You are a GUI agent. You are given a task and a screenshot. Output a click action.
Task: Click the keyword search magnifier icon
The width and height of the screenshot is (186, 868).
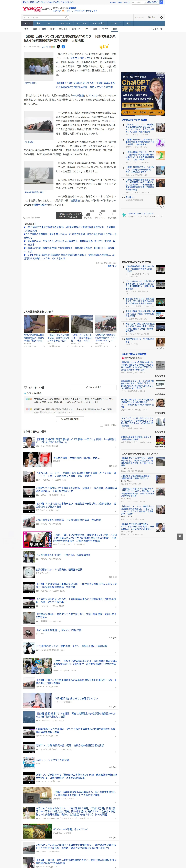66,17
